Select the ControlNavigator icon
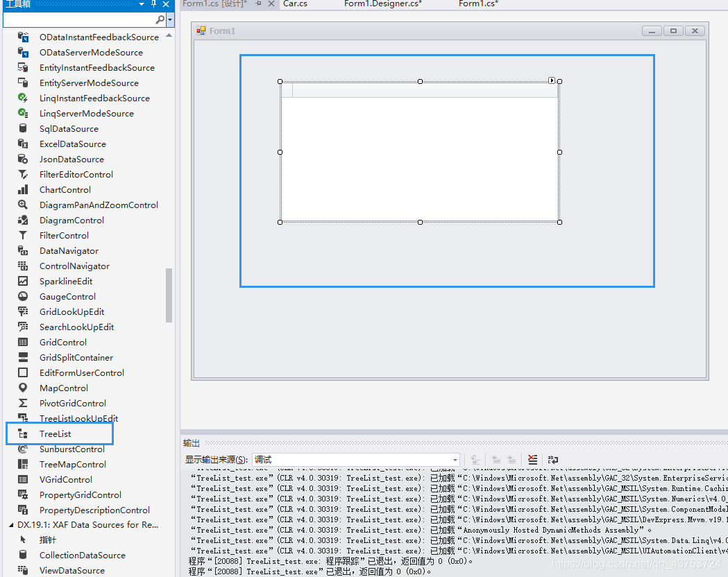The image size is (728, 577). tap(23, 266)
